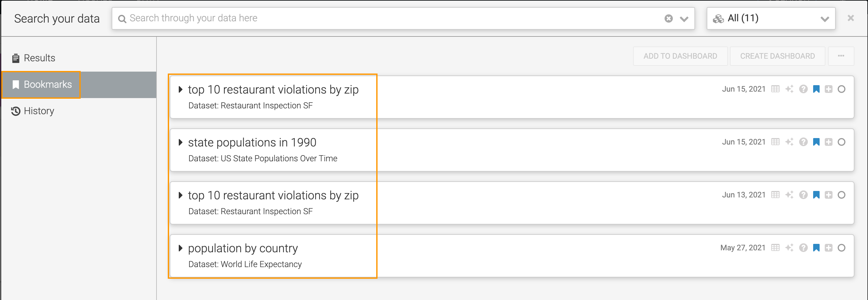Click sparkle insights icon on population by country
Viewport: 868px width, 300px height.
tap(789, 248)
